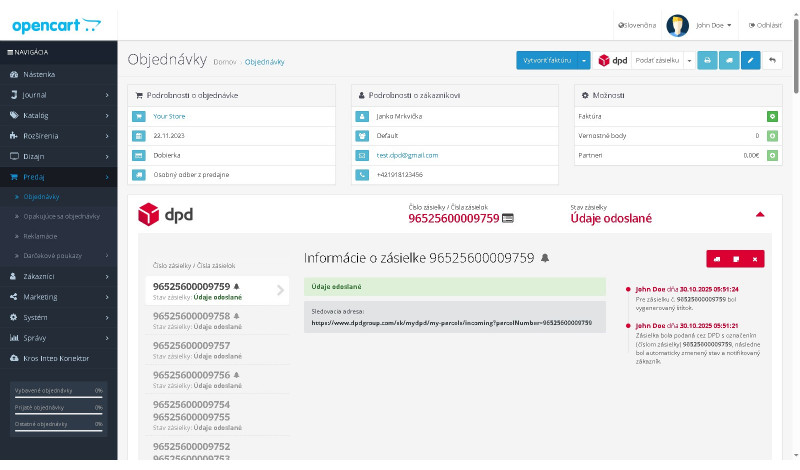The image size is (800, 470).
Task: Add Partneri commission with green plus button
Action: point(772,156)
